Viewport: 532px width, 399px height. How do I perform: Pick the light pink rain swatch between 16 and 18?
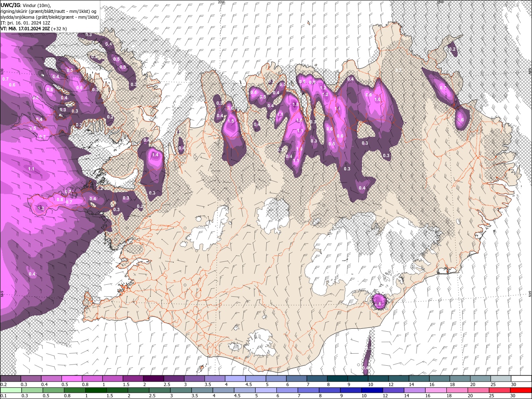tap(436, 390)
